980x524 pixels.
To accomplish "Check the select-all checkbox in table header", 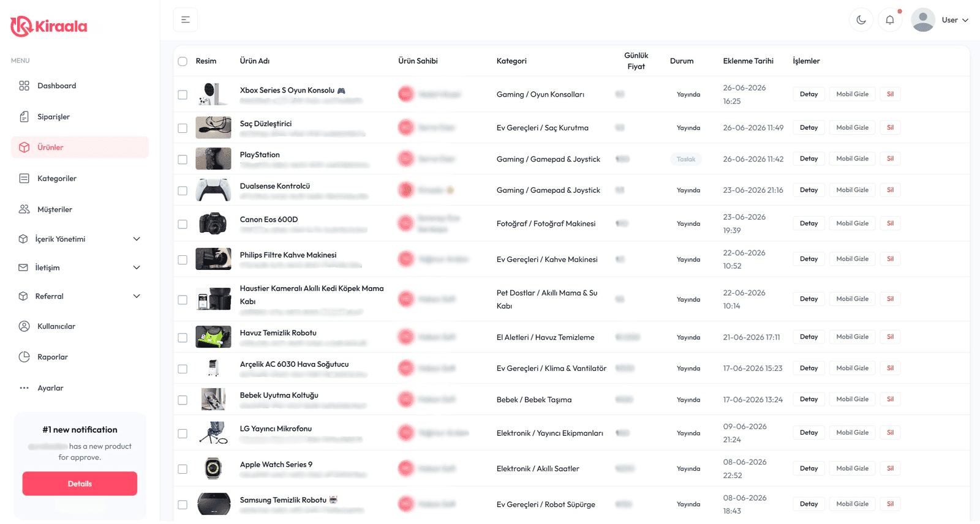I will point(183,61).
